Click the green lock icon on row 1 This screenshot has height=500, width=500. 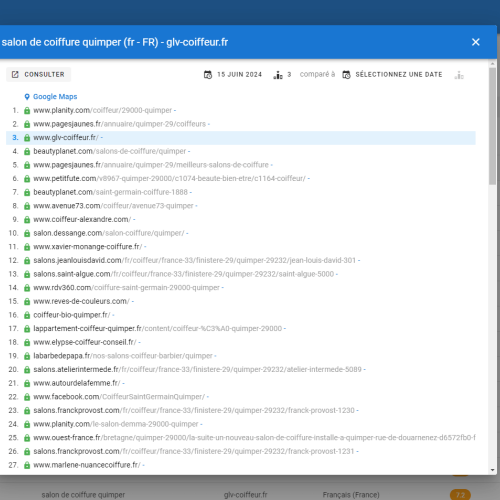click(27, 111)
